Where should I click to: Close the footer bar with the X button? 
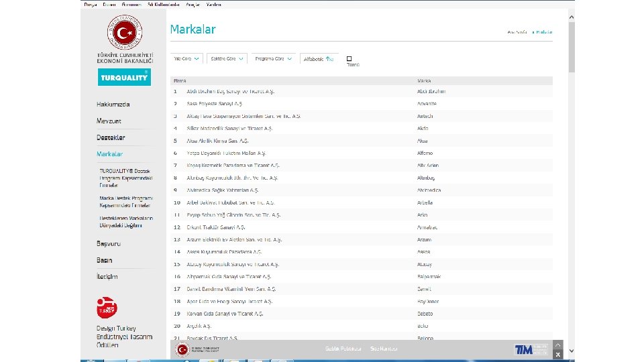coord(557,354)
